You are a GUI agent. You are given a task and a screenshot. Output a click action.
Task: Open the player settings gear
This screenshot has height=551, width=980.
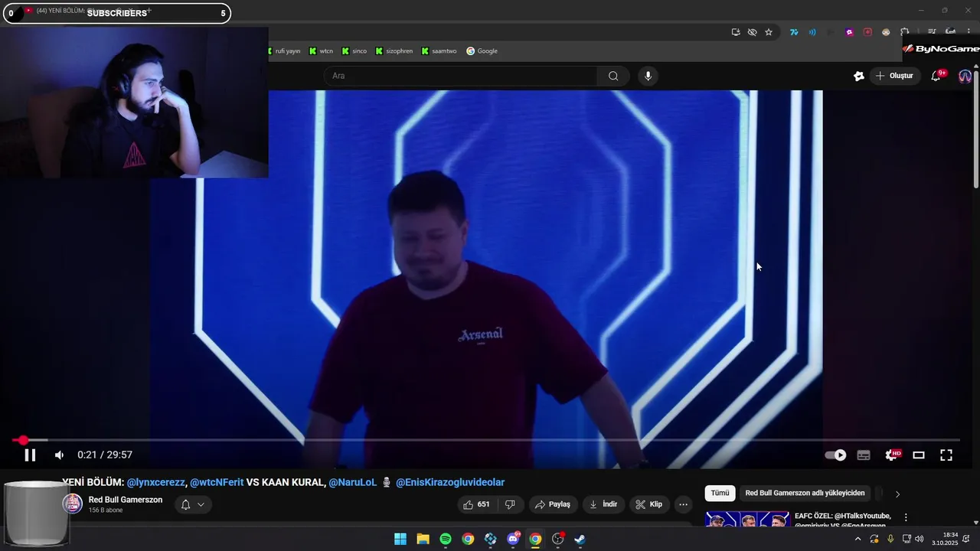891,455
